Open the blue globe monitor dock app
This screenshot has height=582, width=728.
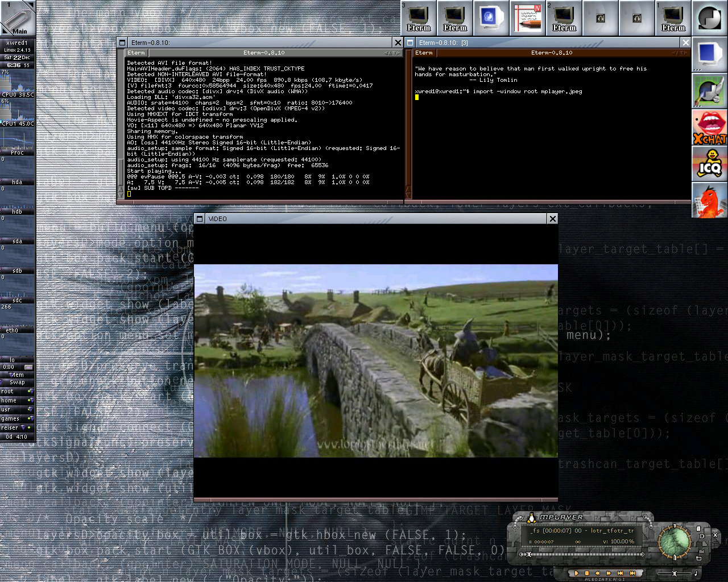(490, 17)
